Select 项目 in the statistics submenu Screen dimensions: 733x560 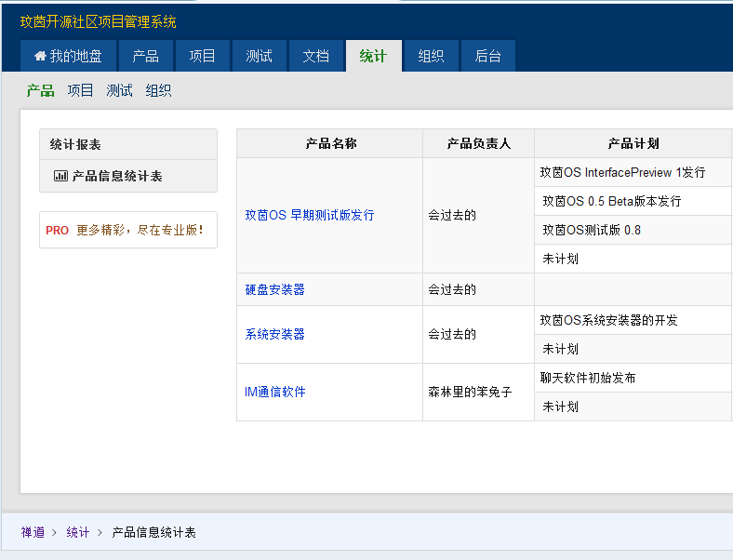click(80, 90)
